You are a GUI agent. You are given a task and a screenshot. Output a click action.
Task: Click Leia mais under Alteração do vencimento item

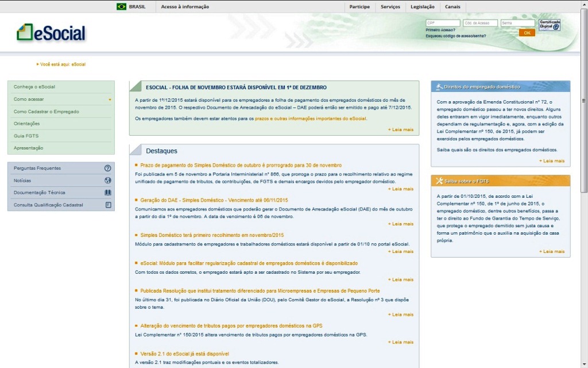click(x=401, y=342)
